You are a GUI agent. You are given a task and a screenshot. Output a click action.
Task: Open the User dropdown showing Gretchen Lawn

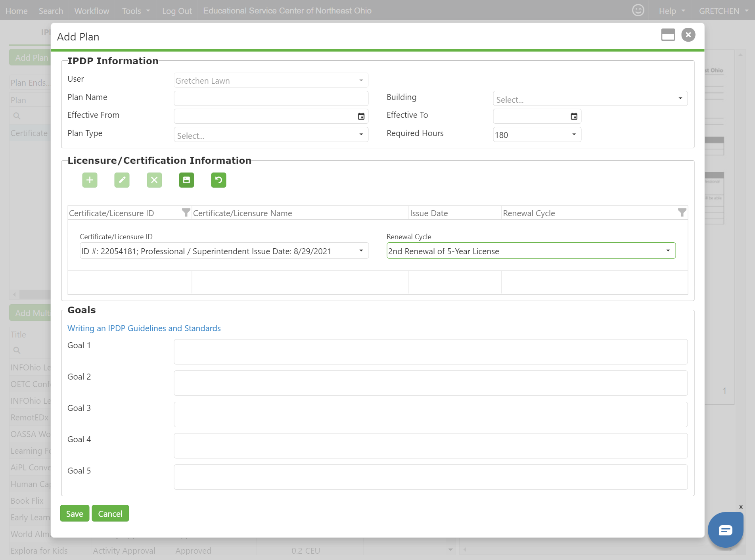[271, 81]
